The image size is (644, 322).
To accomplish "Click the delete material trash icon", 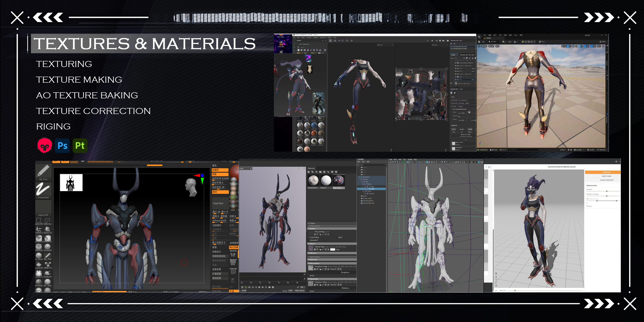I will (324, 172).
